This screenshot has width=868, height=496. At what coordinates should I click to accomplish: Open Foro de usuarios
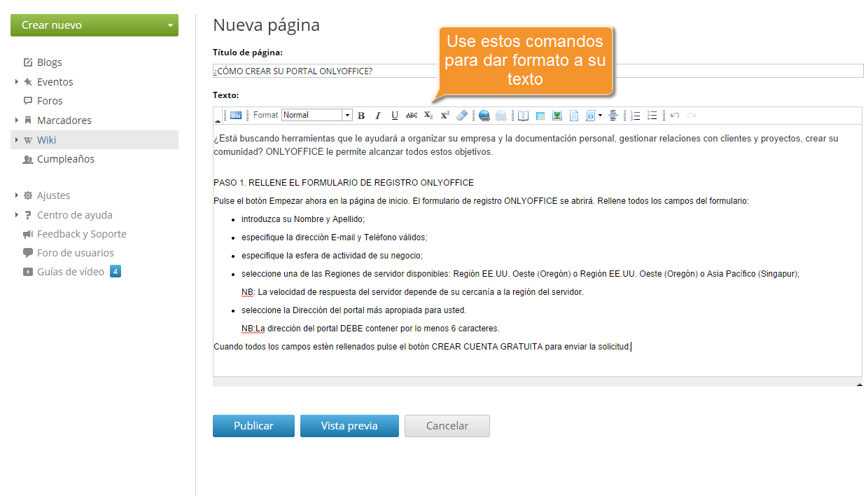[x=76, y=253]
